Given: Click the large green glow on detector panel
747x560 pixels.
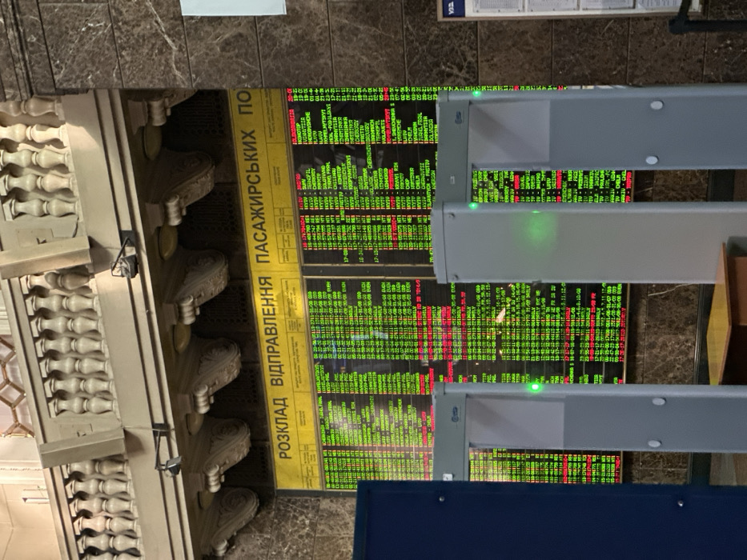Looking at the screenshot, I should [537, 230].
